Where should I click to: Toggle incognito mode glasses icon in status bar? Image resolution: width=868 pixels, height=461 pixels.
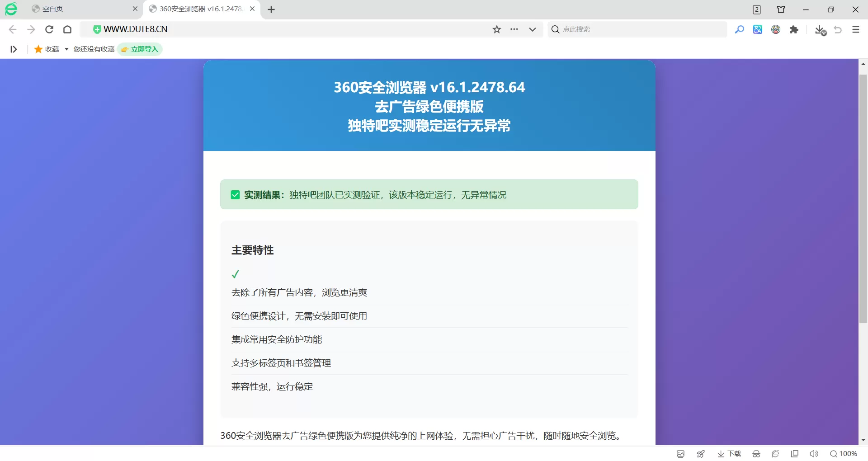pyautogui.click(x=756, y=453)
